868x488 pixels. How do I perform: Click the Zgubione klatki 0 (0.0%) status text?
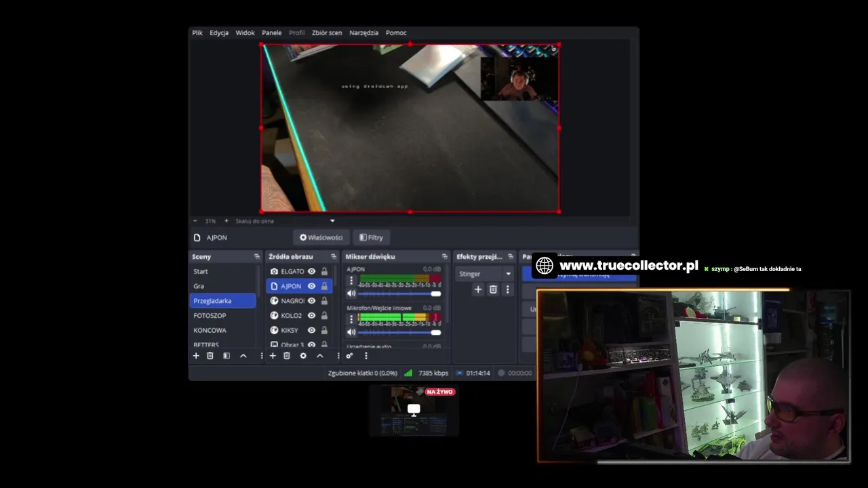click(363, 373)
